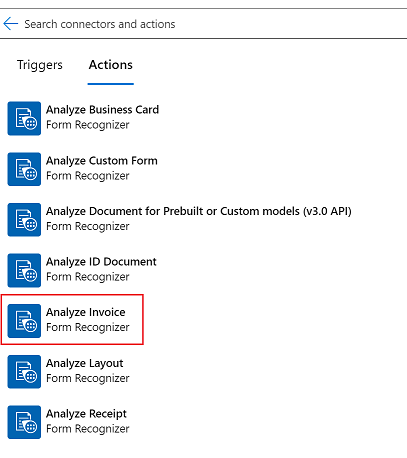
Task: Choose the Analyze Receipt action title
Action: pyautogui.click(x=86, y=414)
